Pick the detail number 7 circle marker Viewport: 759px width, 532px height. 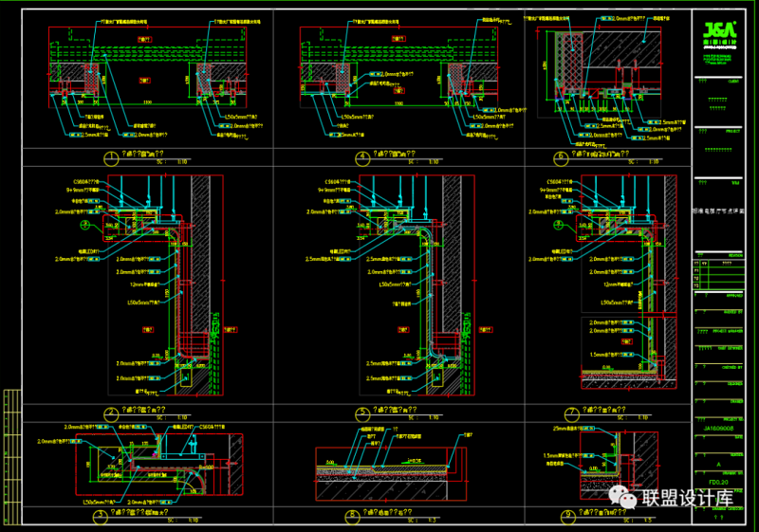coord(570,412)
